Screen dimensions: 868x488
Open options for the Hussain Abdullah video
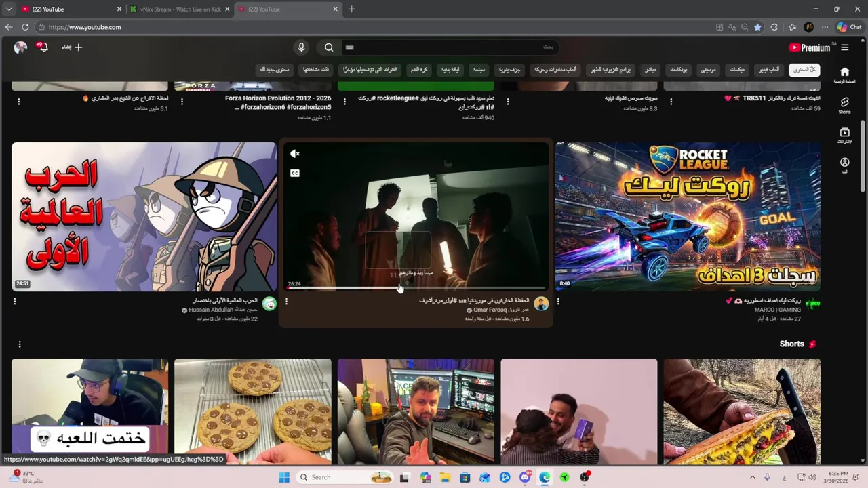coord(15,302)
